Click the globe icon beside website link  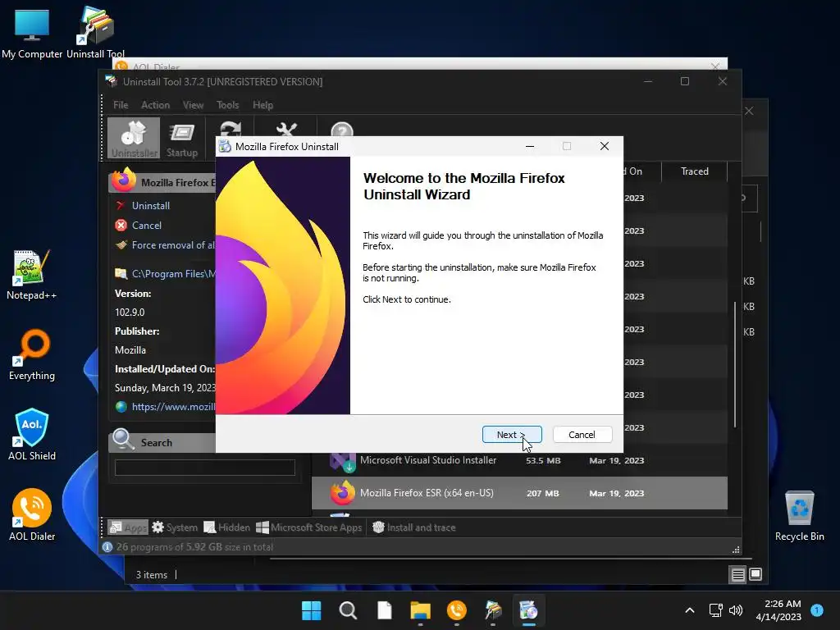tap(121, 407)
